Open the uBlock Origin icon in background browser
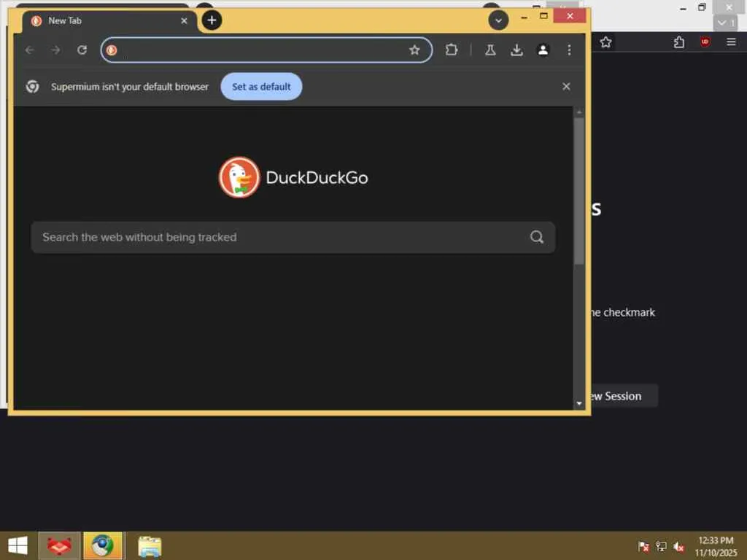 point(705,42)
